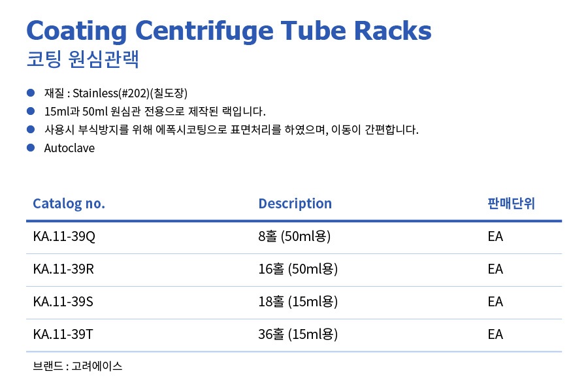Click the 16홀 (50ml용) description
Viewport: 588px width, 384px height.
(x=298, y=269)
